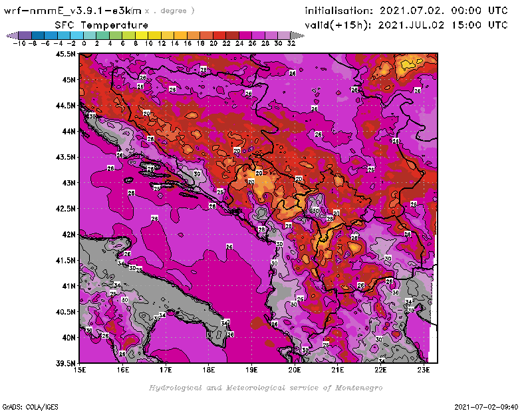Click the longitude axis label 20E
Viewport: 532px width, 411px height.
(295, 370)
